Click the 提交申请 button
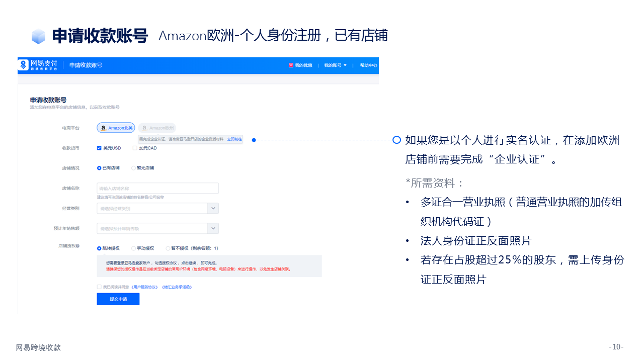 (x=118, y=299)
